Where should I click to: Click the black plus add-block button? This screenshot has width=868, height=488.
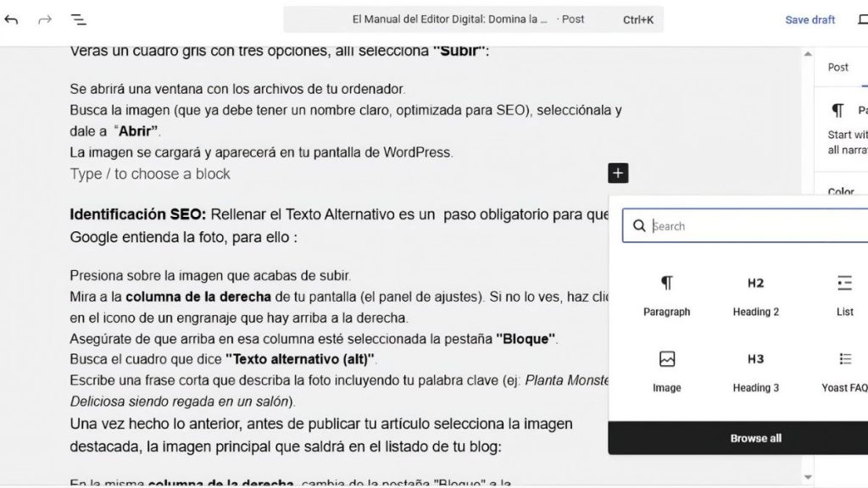click(x=618, y=173)
